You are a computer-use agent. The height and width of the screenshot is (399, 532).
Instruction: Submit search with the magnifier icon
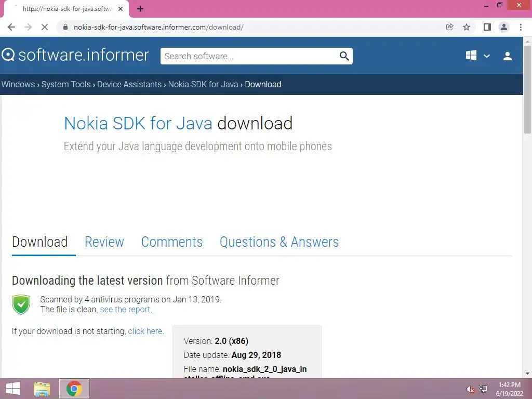344,56
